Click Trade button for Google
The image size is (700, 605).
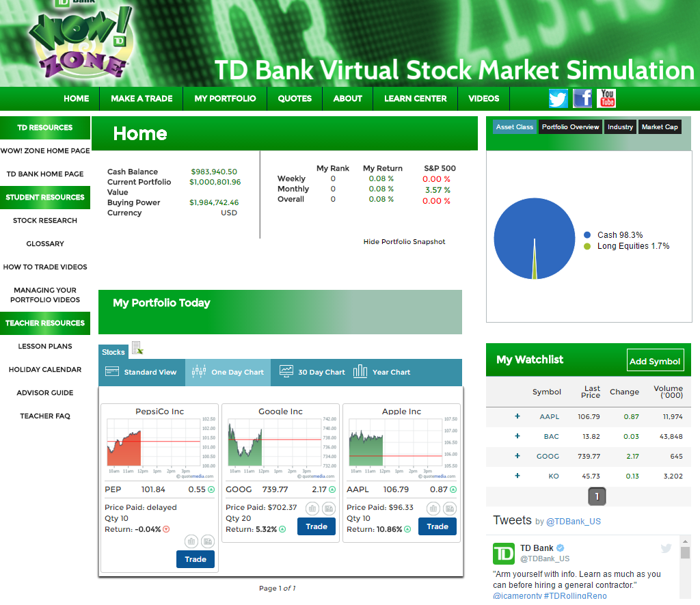click(317, 526)
